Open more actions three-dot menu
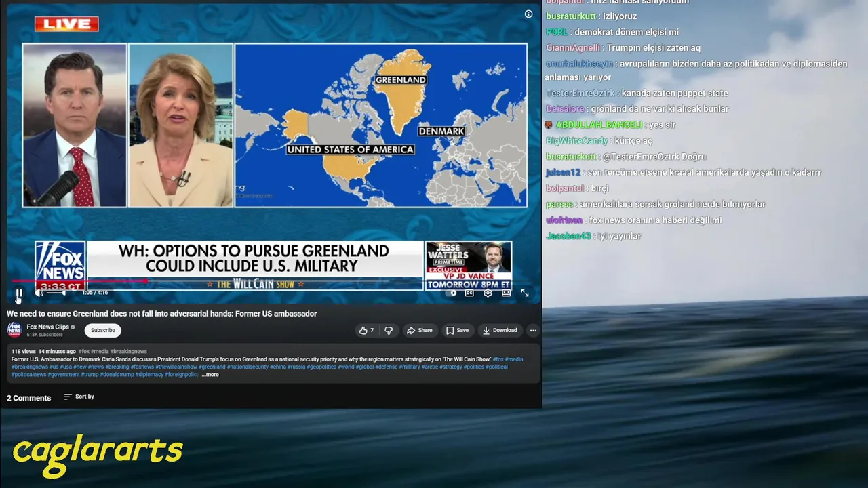 tap(533, 330)
